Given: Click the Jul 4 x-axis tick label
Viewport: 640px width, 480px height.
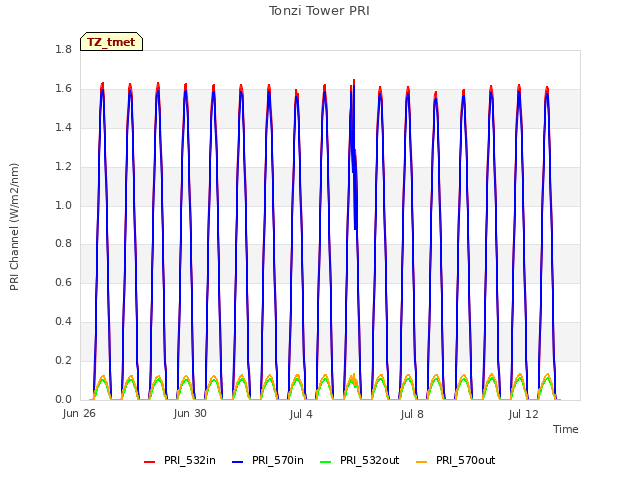Looking at the screenshot, I should [x=301, y=414].
